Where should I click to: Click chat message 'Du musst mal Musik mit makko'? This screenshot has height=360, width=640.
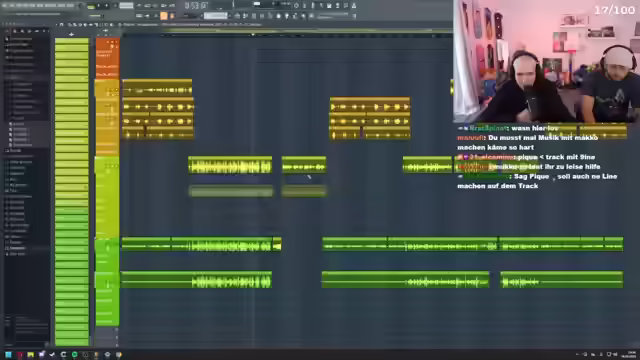click(x=543, y=138)
